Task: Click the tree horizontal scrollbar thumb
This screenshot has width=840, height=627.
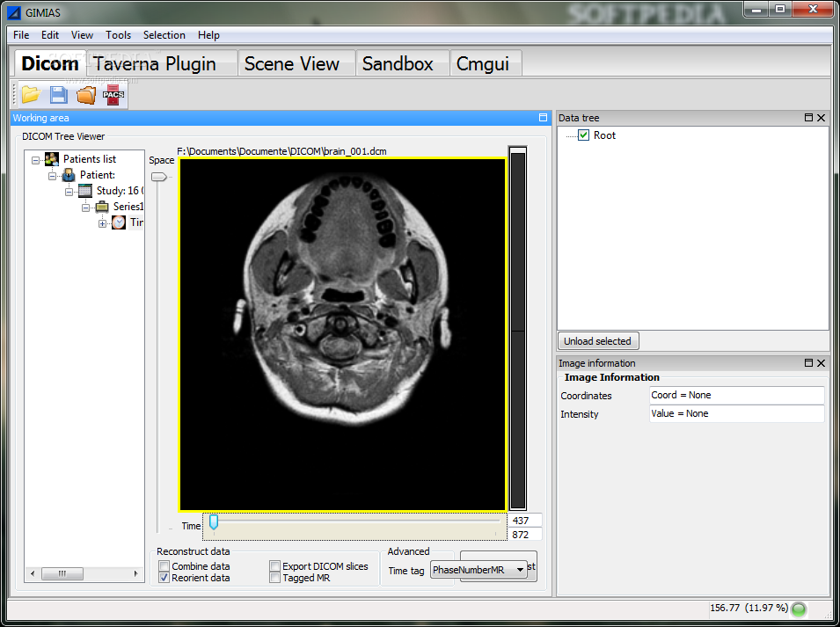Action: coord(62,573)
